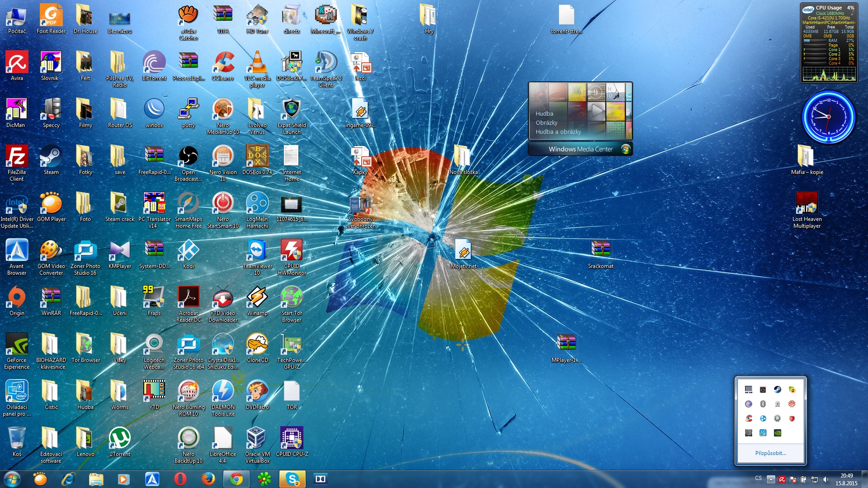Launch Kodi from the desktop
The height and width of the screenshot is (488, 868).
click(189, 250)
